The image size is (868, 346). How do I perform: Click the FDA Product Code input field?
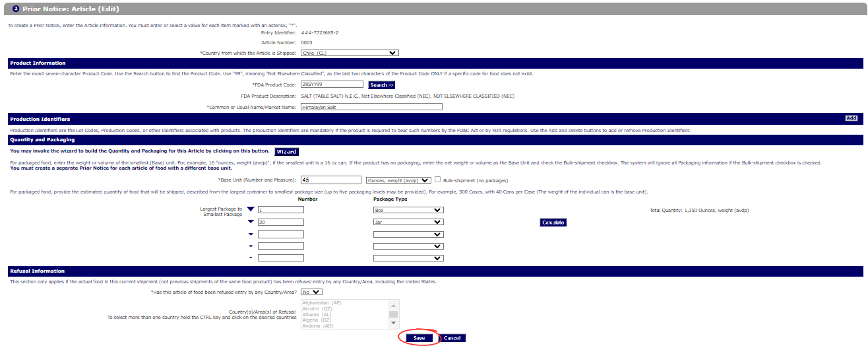coord(332,85)
